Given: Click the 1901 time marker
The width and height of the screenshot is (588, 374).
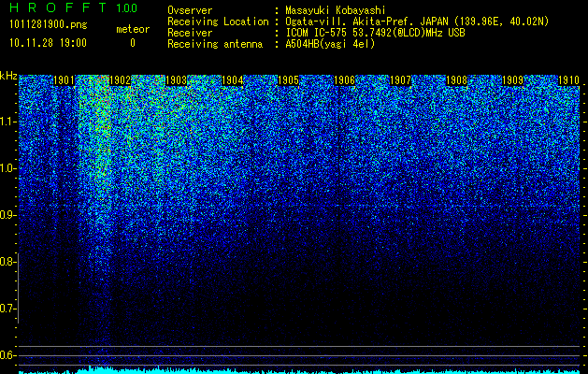Looking at the screenshot, I should (64, 80).
